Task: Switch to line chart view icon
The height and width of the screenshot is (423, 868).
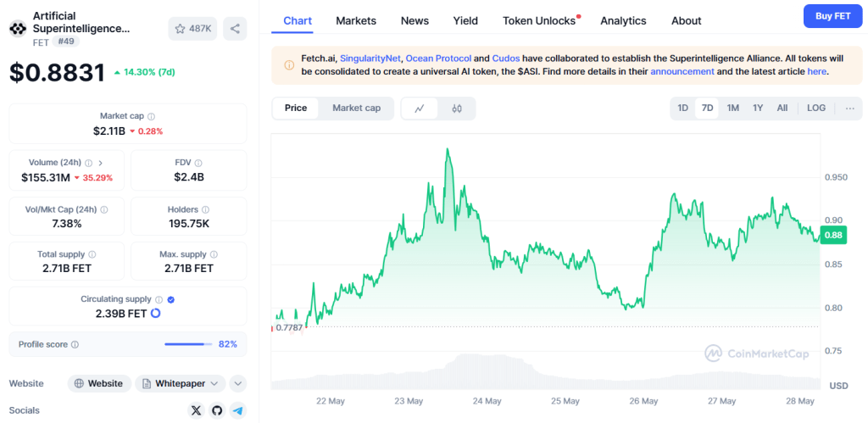Action: click(420, 109)
